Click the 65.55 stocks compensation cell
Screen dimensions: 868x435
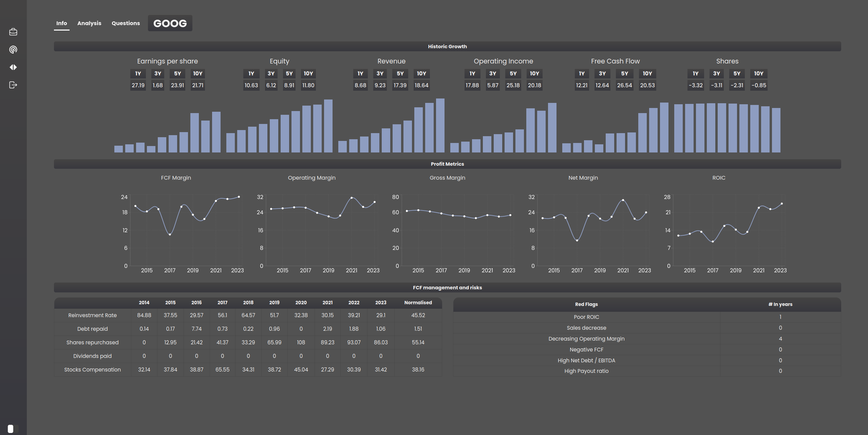click(222, 369)
